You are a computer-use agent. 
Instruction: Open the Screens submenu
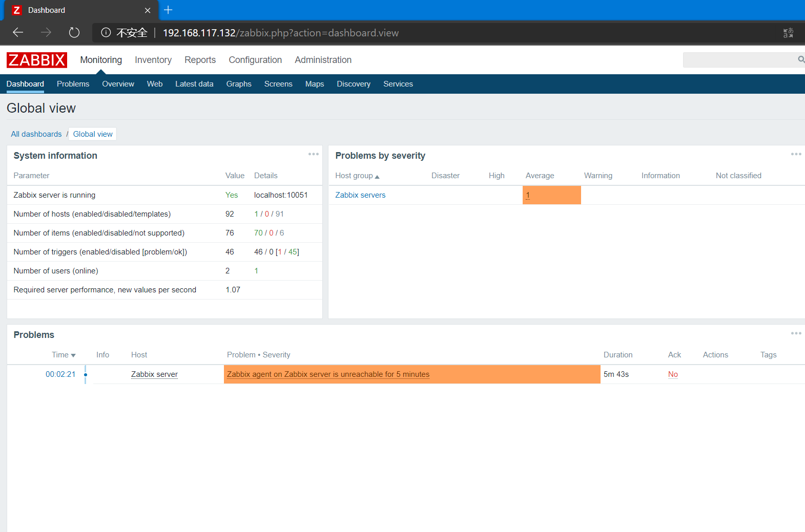(278, 84)
